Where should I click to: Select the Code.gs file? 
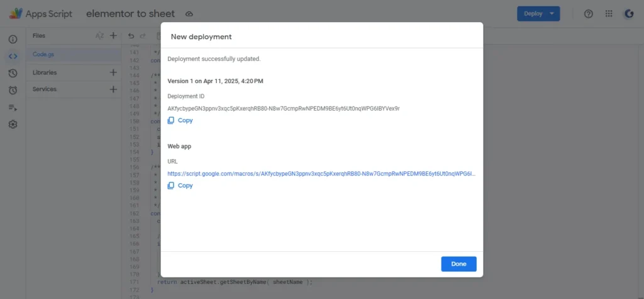click(x=44, y=55)
